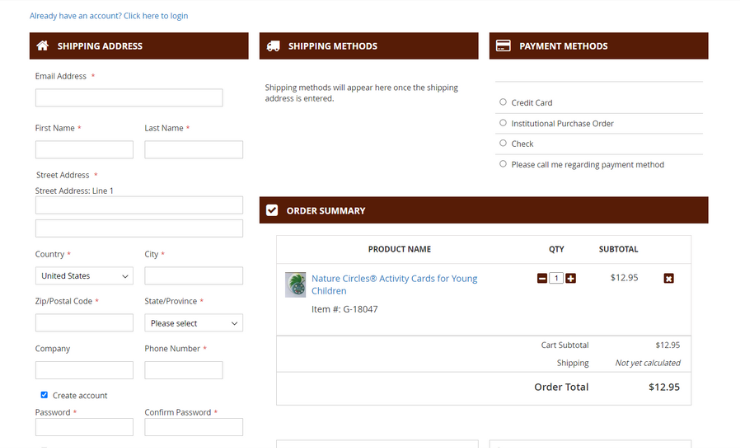
Task: Click the Email Address input field
Action: point(129,98)
